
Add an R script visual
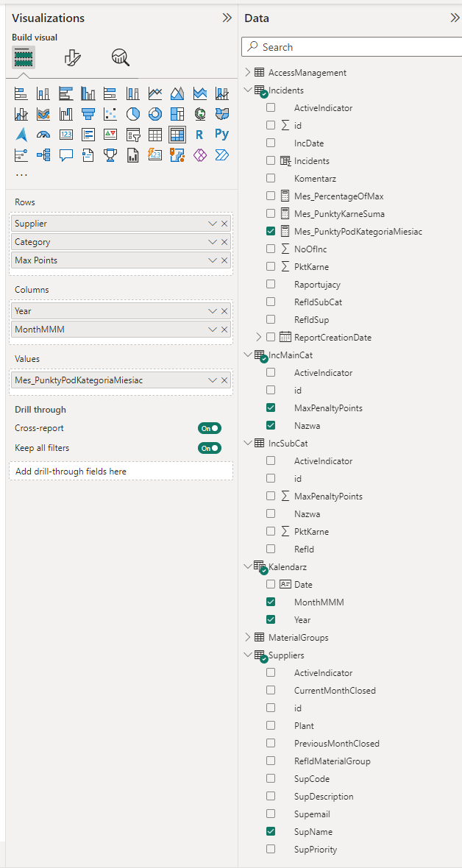point(200,135)
